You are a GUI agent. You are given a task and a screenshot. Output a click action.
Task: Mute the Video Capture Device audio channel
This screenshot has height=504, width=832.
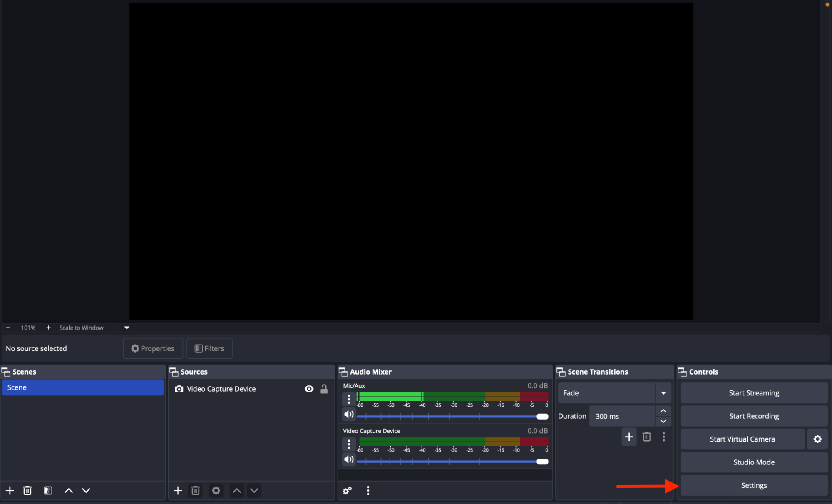click(x=349, y=459)
